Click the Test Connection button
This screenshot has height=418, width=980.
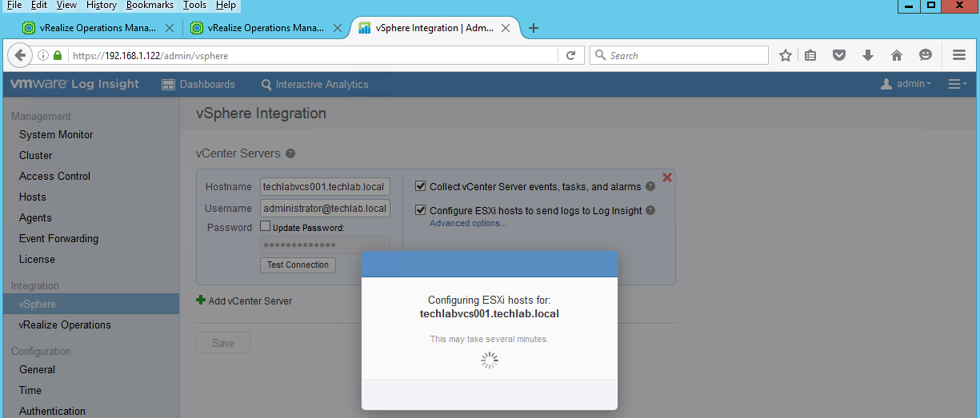pyautogui.click(x=298, y=265)
